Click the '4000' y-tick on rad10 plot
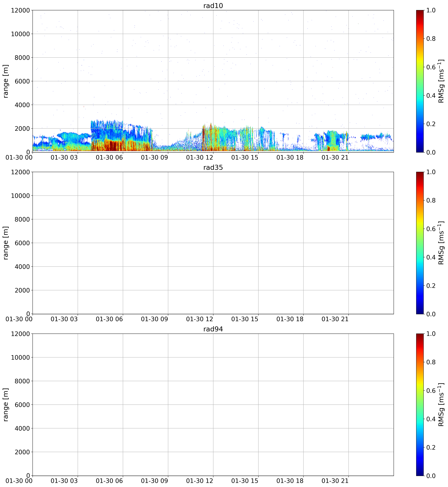 22,105
